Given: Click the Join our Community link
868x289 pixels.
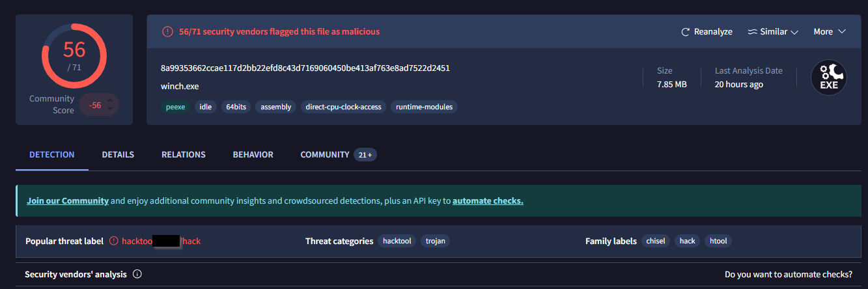Looking at the screenshot, I should coord(68,201).
